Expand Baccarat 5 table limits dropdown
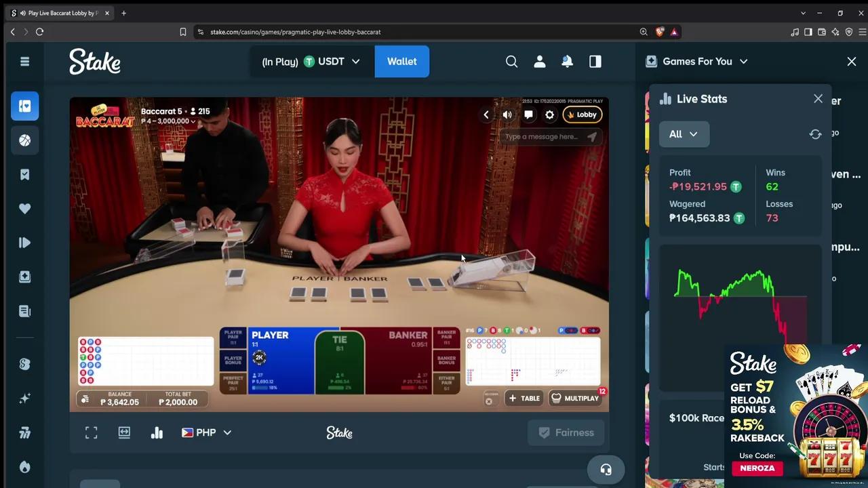Viewport: 868px width, 488px height. coord(169,121)
